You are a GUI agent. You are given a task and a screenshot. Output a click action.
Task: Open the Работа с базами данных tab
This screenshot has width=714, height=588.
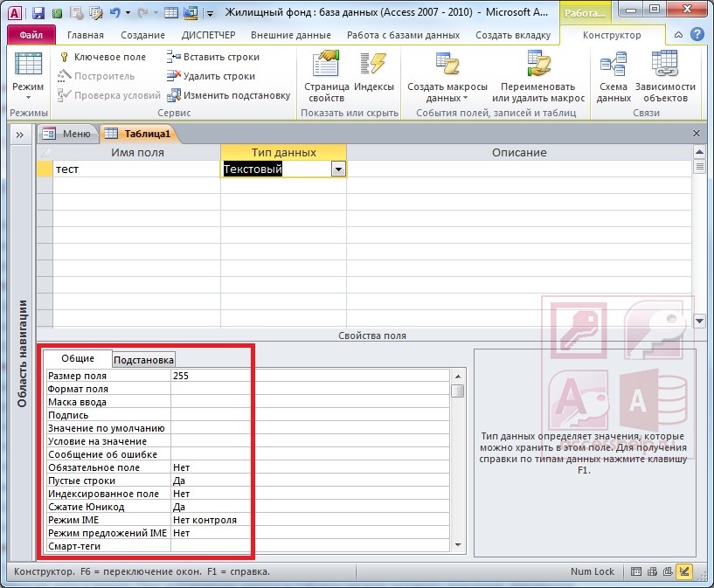[x=403, y=35]
